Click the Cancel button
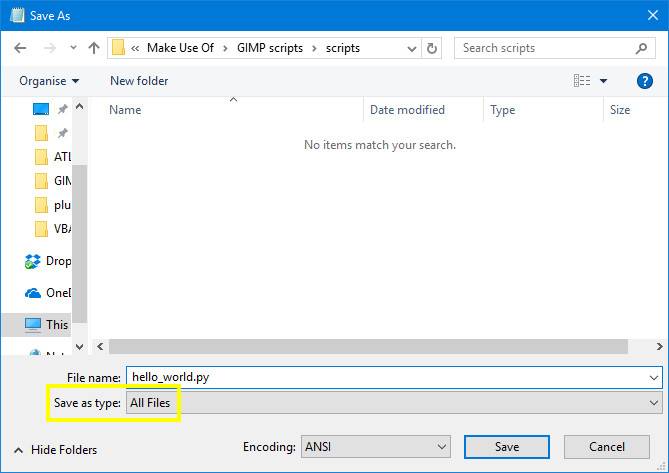This screenshot has height=473, width=669. 607,447
